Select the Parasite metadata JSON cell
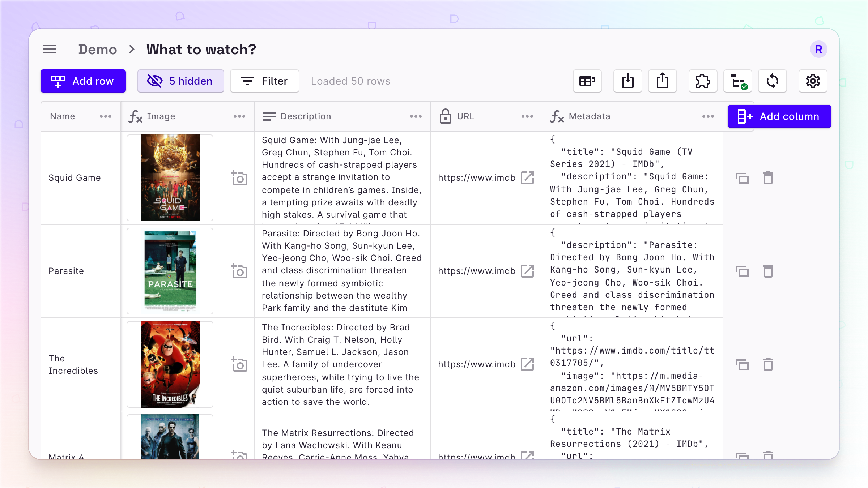The width and height of the screenshot is (868, 488). [633, 271]
